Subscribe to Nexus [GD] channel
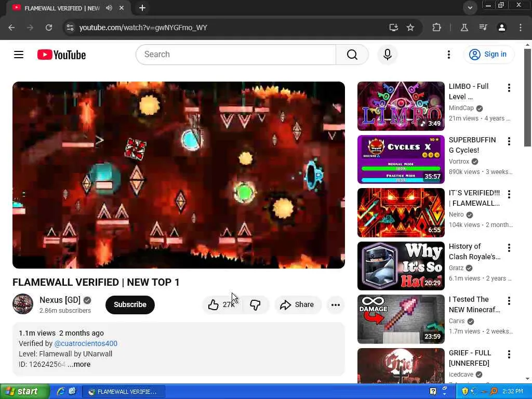 coord(130,304)
